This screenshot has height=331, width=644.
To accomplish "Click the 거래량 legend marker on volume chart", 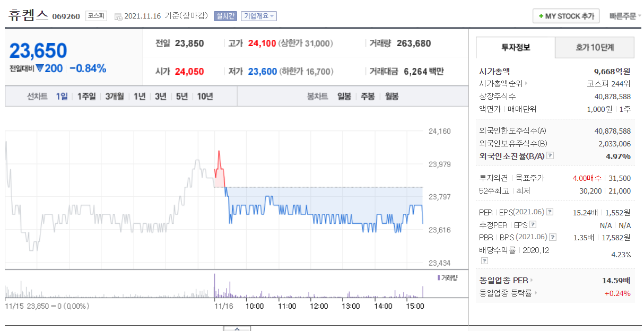I will click(438, 277).
